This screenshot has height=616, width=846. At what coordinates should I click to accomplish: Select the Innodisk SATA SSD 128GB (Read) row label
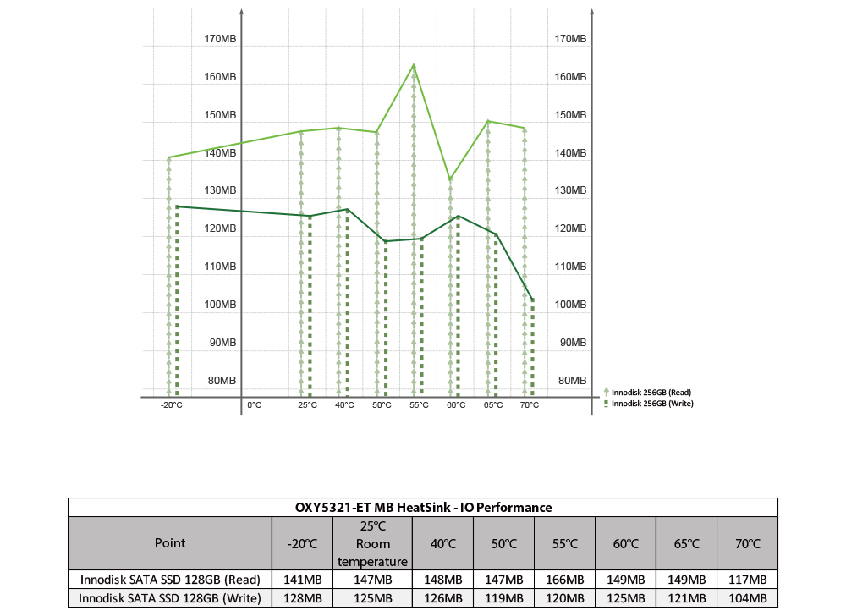(170, 580)
